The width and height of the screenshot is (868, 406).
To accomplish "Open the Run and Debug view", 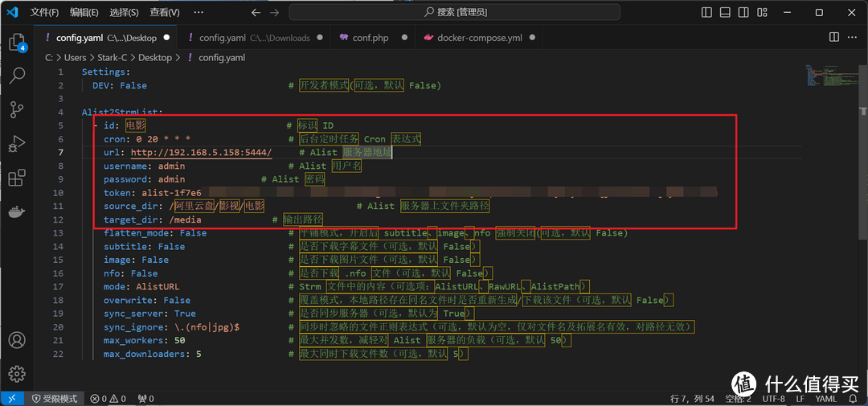I will [x=17, y=145].
